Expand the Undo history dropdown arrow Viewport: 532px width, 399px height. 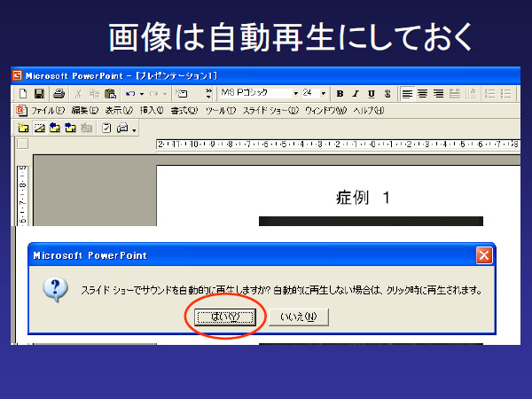140,93
